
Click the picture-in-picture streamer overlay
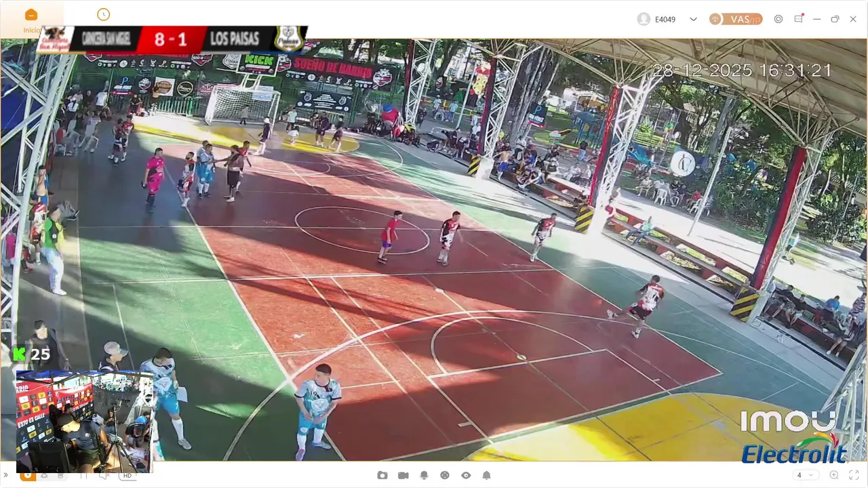pos(84,421)
